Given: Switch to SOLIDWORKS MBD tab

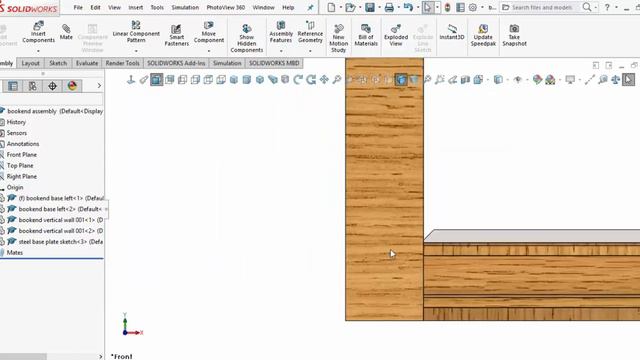Looking at the screenshot, I should [274, 63].
